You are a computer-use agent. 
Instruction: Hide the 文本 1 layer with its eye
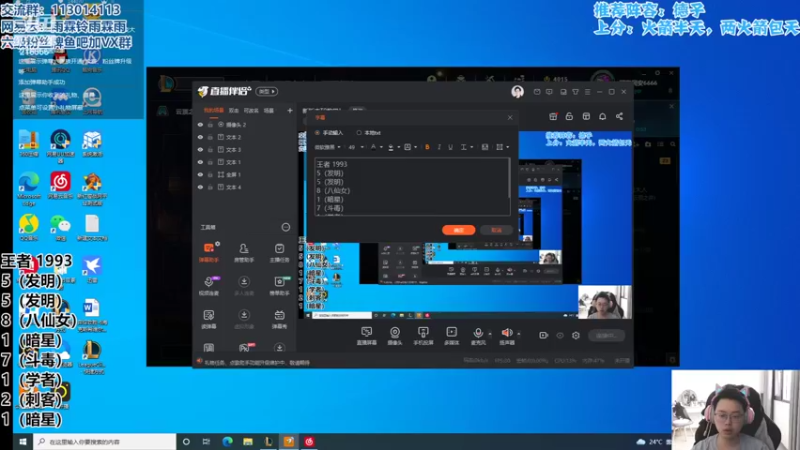[200, 162]
